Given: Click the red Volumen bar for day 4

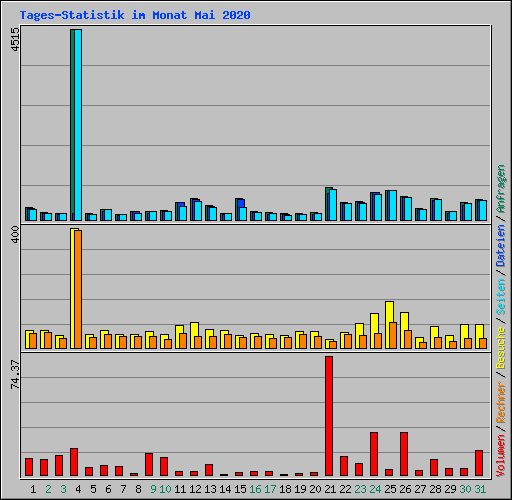Looking at the screenshot, I should pyautogui.click(x=74, y=462).
